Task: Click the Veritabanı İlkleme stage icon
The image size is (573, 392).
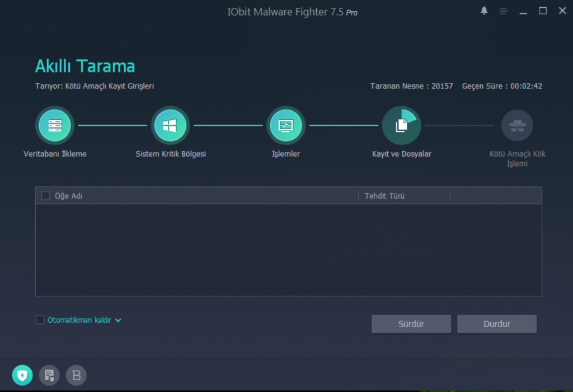Action: 55,125
